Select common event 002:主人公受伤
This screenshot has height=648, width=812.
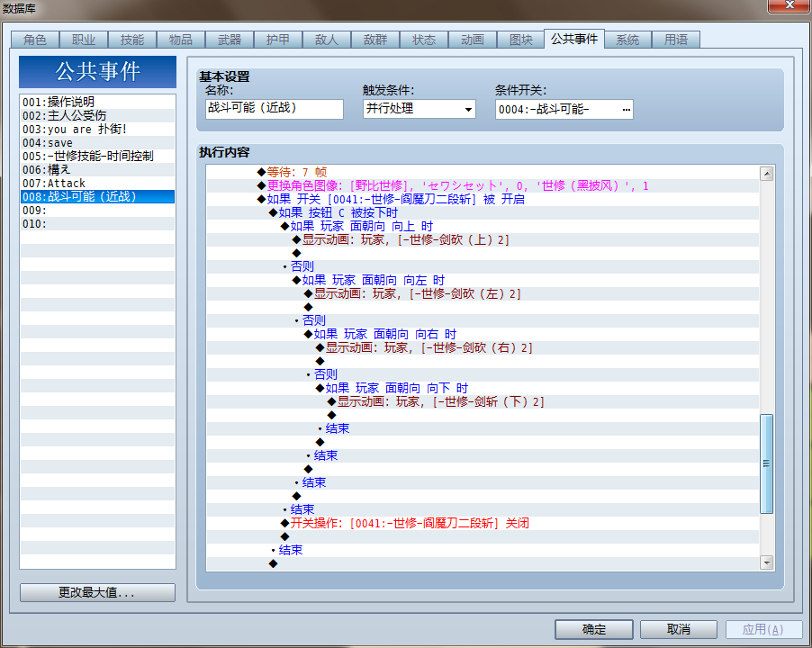point(97,115)
